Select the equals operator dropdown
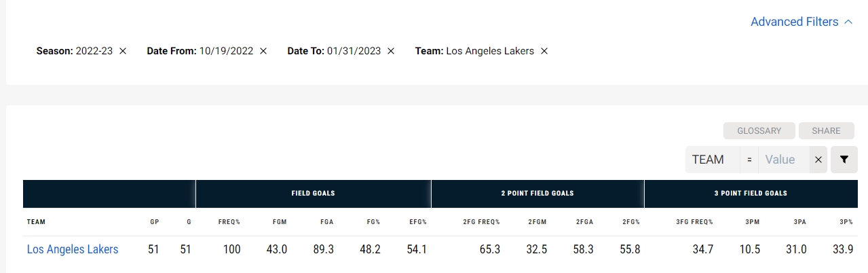Viewport: 868px width, 273px height. (749, 160)
